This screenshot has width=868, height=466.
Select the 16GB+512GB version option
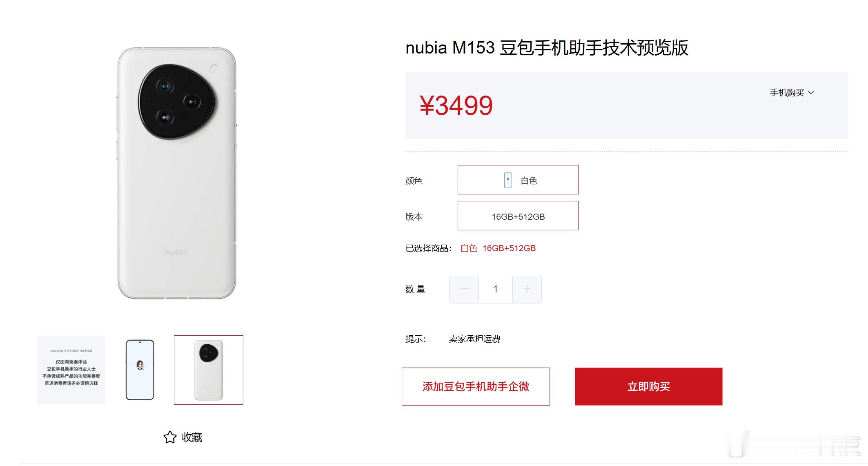pos(518,216)
